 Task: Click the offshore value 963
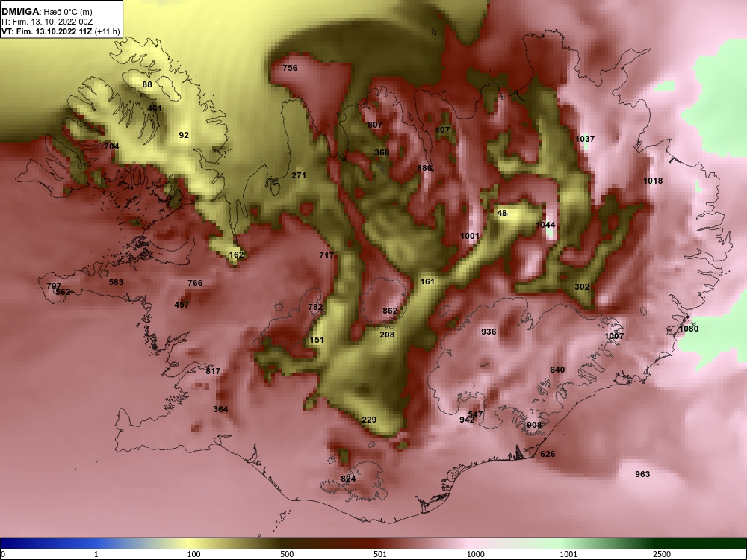tap(642, 474)
